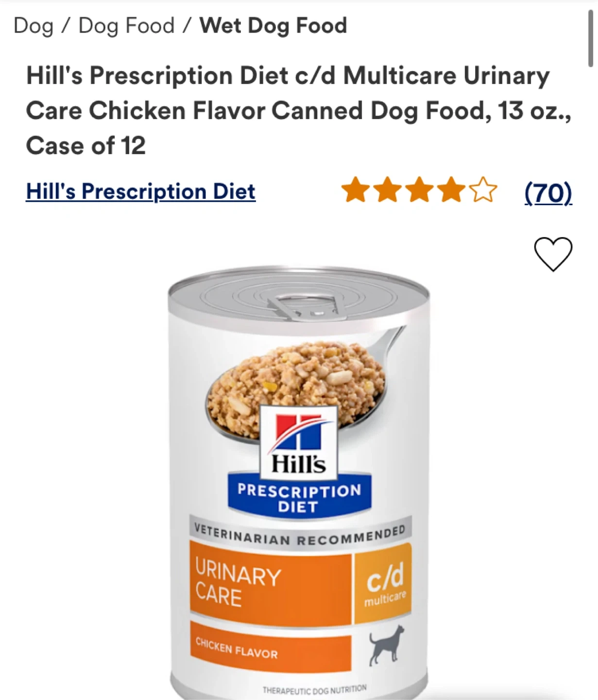Open Hill's Prescription Diet brand link
The width and height of the screenshot is (598, 700).
[x=141, y=192]
